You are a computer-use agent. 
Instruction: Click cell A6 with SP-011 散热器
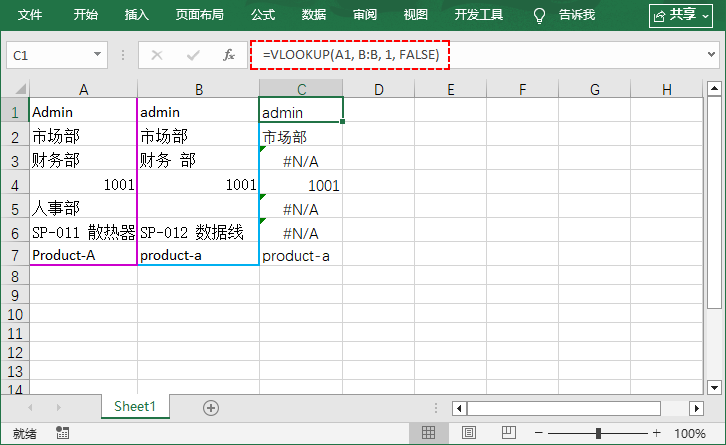coord(83,232)
